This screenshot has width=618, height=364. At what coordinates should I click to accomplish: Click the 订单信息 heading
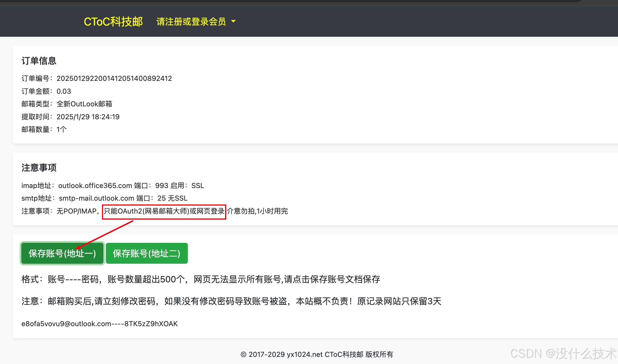[39, 61]
